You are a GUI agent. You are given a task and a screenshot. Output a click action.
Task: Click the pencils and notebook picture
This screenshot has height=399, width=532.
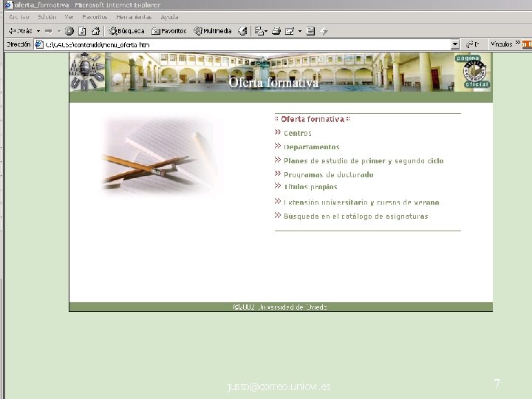160,155
